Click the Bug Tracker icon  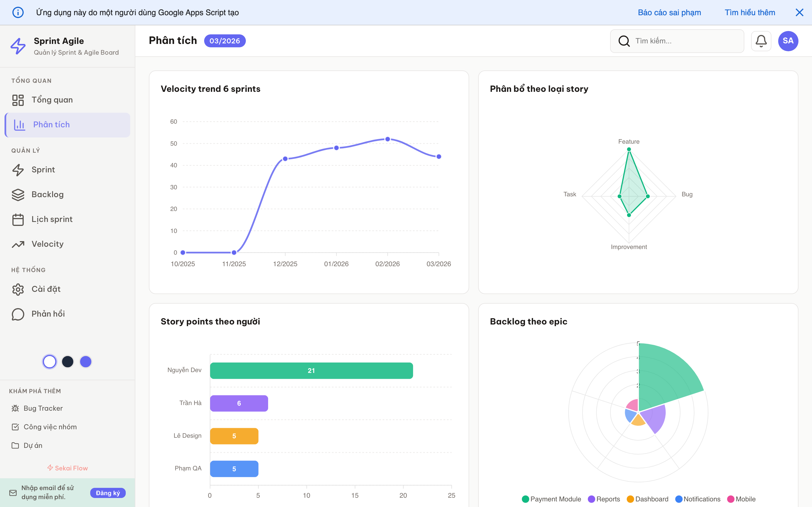pos(16,408)
